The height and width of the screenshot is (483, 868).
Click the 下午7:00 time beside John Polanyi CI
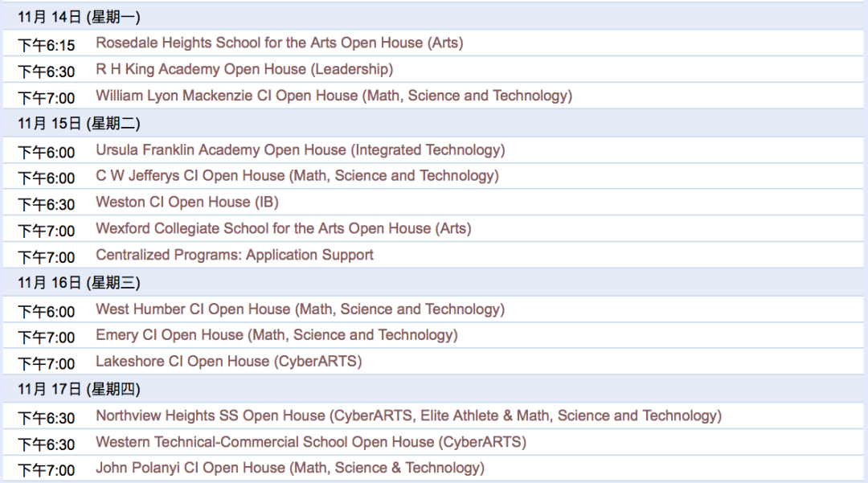coord(47,470)
